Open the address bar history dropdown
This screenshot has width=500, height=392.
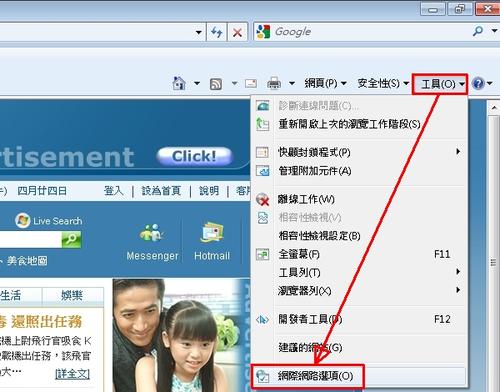click(199, 32)
